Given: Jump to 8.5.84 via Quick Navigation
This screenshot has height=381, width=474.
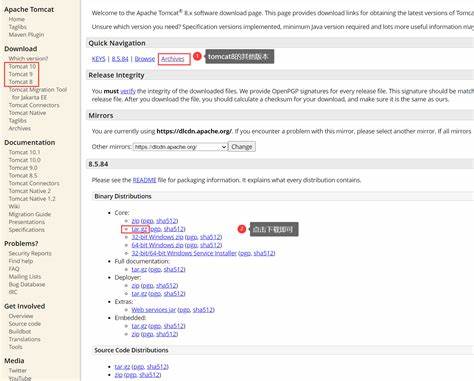Looking at the screenshot, I should click(120, 59).
